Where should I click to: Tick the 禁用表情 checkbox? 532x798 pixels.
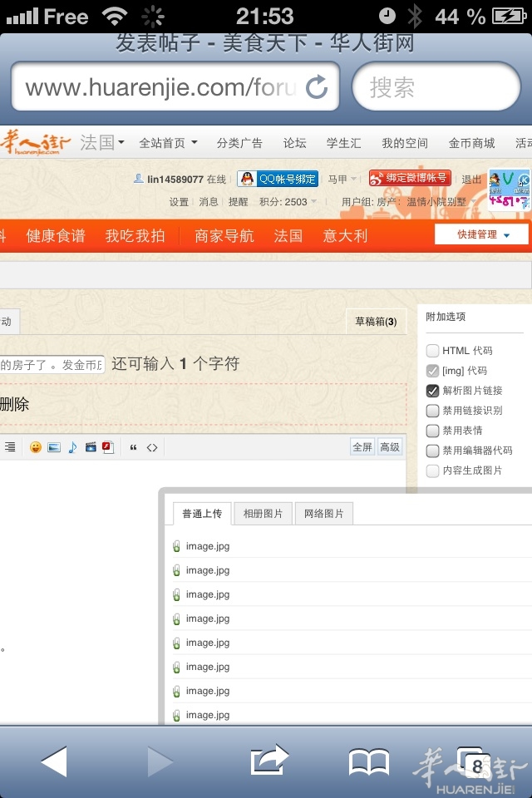tap(432, 431)
